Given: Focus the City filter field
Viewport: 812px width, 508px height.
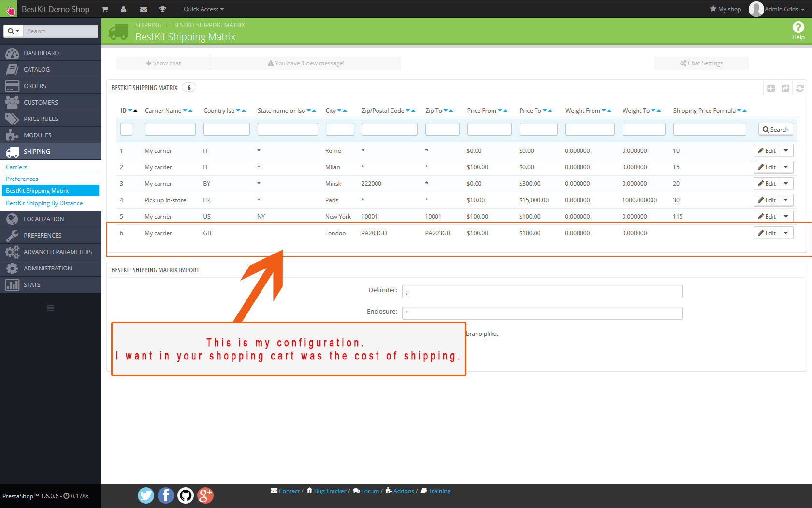Looking at the screenshot, I should [x=340, y=130].
